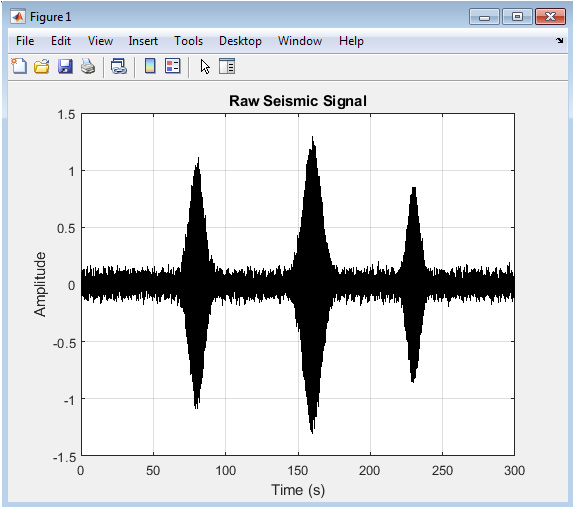Open the Edit menu
This screenshot has height=508, width=574.
pos(61,41)
